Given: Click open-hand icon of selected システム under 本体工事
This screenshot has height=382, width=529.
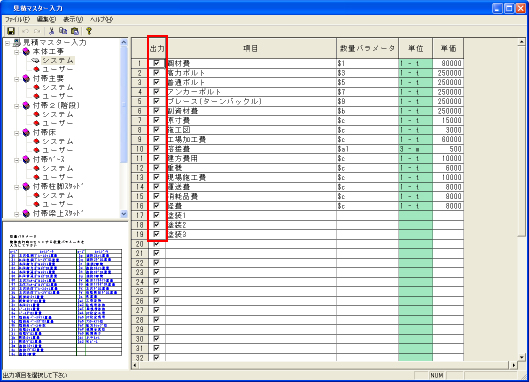Looking at the screenshot, I should pyautogui.click(x=35, y=61).
